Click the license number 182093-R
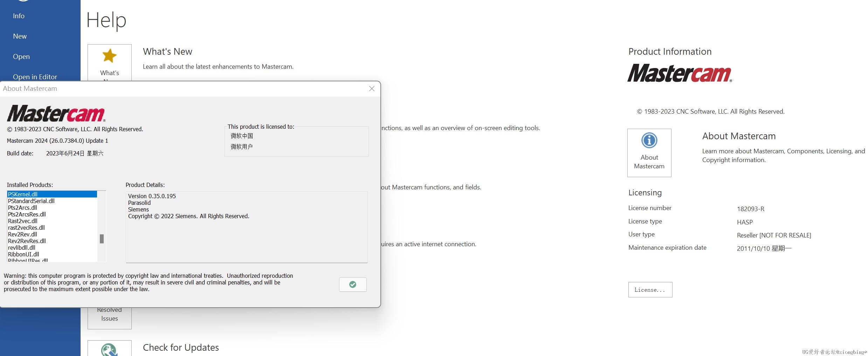This screenshot has width=868, height=356. 750,209
